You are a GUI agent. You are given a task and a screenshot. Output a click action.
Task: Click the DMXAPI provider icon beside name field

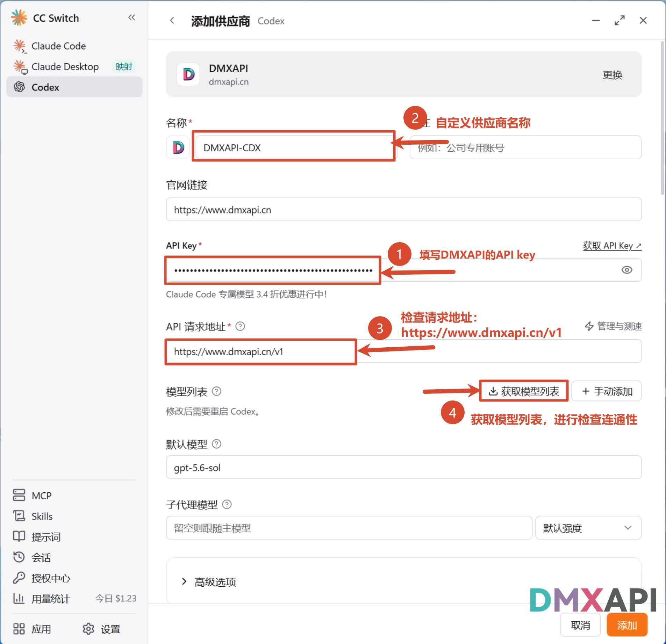178,147
